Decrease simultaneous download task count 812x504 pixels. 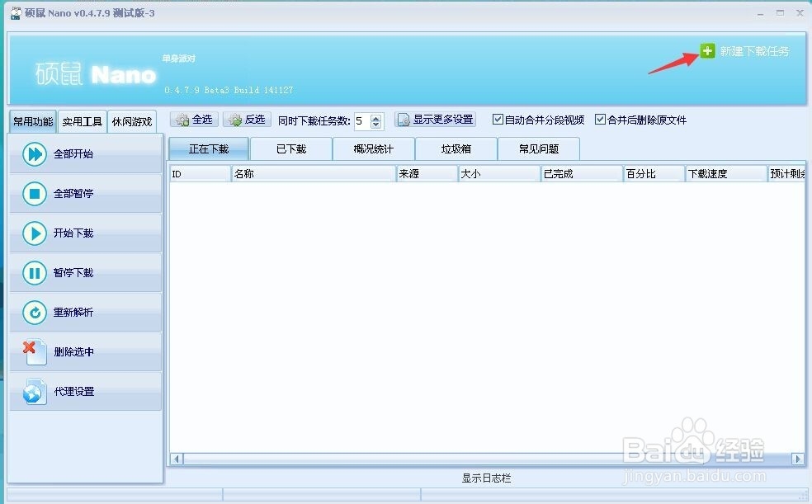pos(376,125)
